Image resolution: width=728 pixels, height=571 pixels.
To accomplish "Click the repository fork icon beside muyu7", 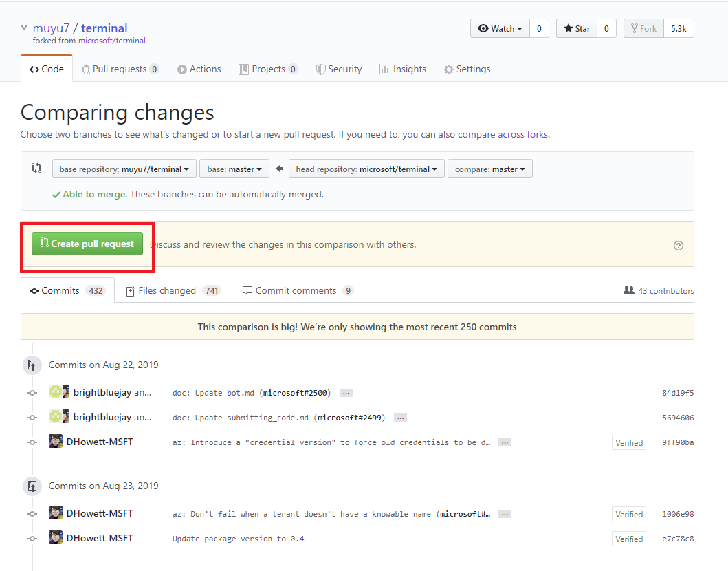I will click(24, 28).
